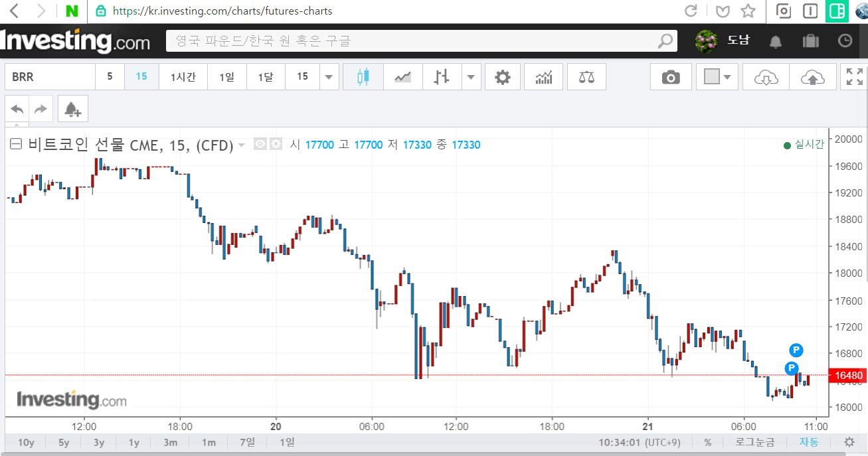The height and width of the screenshot is (456, 868).
Task: Open the indicators panel icon
Action: [x=544, y=76]
